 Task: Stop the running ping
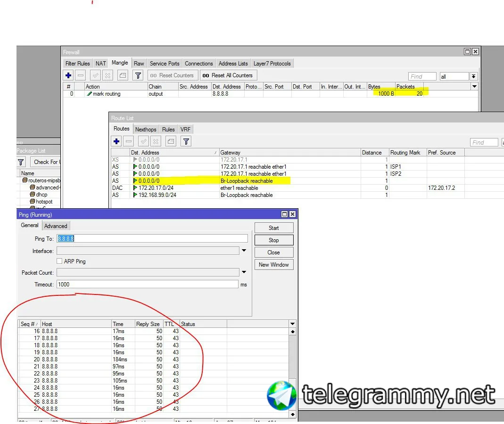[274, 240]
